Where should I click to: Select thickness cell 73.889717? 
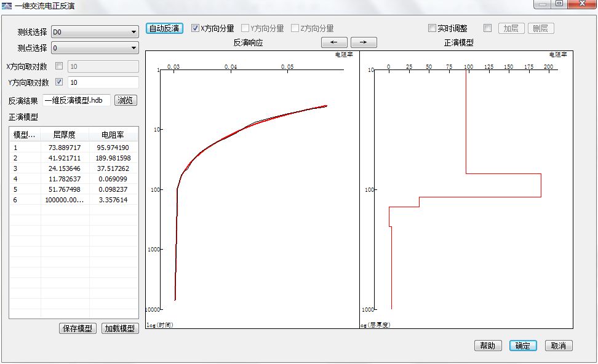(x=65, y=148)
